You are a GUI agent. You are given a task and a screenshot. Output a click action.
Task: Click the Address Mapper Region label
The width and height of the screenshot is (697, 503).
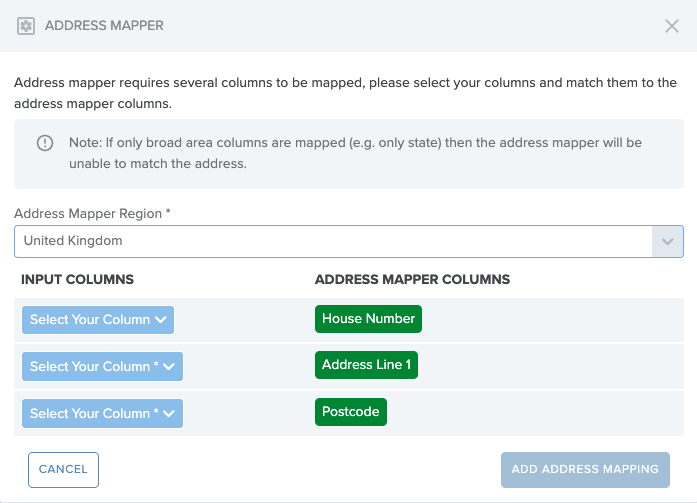(92, 214)
